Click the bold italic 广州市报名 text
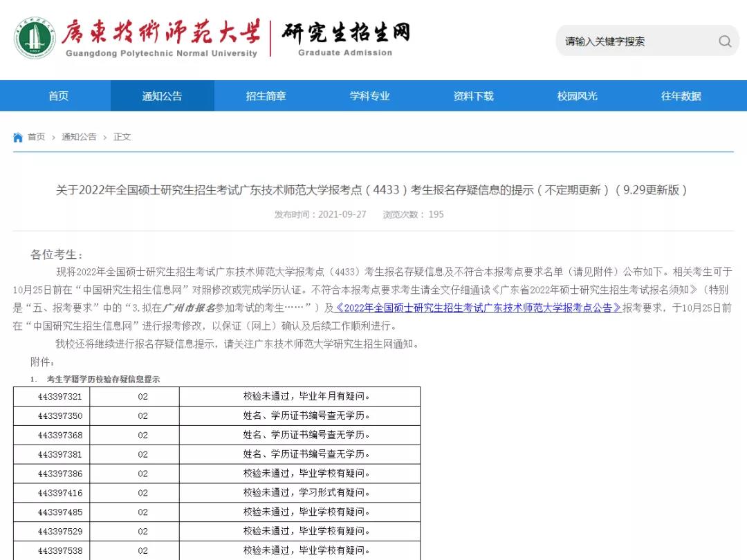 click(x=189, y=308)
